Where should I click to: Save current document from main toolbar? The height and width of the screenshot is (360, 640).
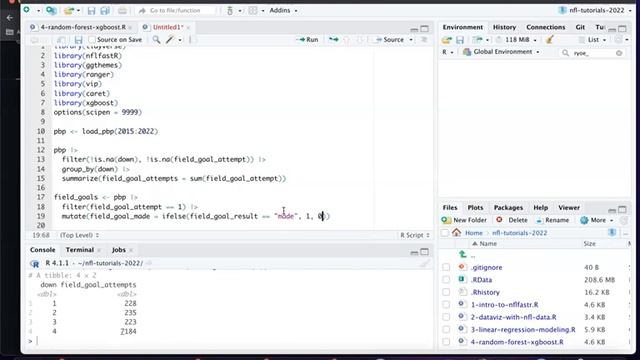[91, 11]
